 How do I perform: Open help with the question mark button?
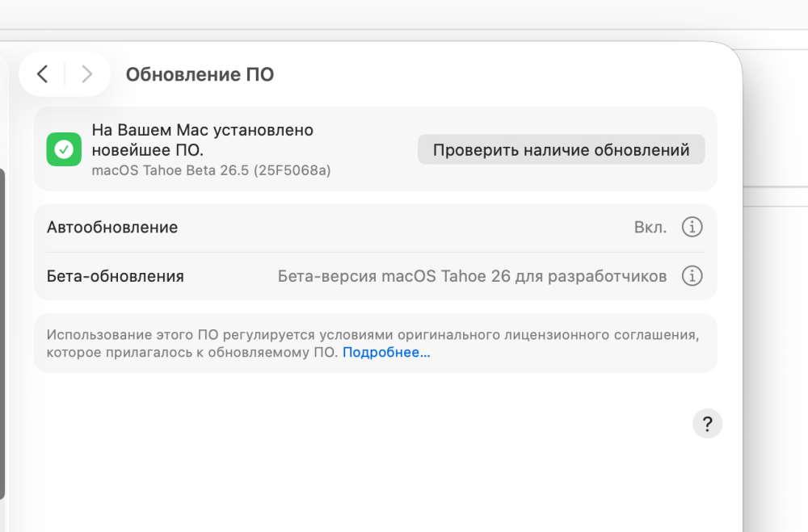(707, 424)
